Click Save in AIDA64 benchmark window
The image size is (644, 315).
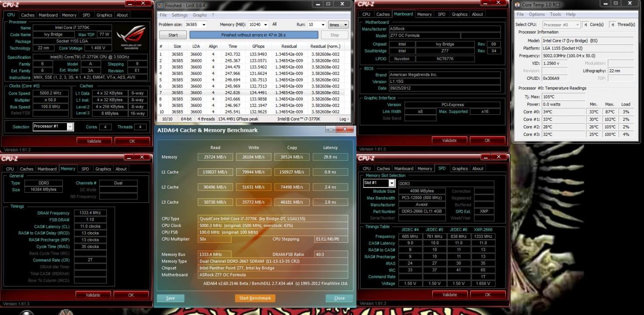click(x=170, y=298)
